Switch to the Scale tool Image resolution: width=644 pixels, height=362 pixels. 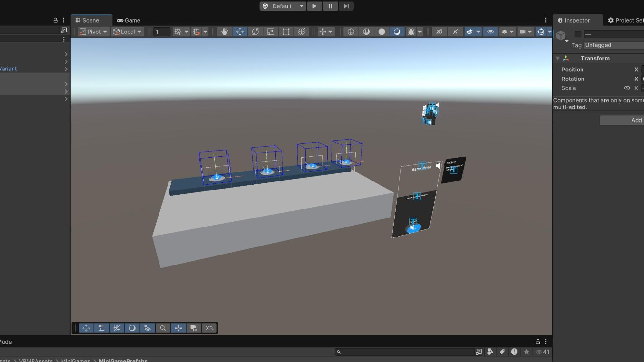271,32
